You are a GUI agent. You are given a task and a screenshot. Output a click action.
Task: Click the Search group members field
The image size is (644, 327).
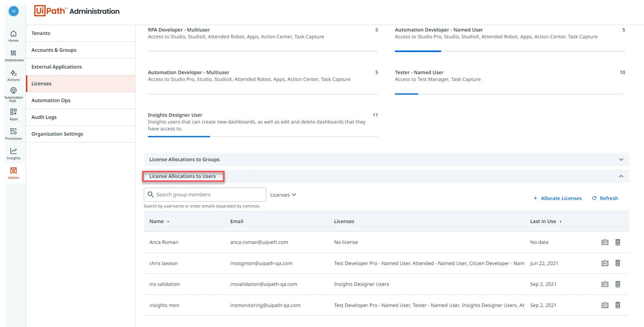click(205, 194)
